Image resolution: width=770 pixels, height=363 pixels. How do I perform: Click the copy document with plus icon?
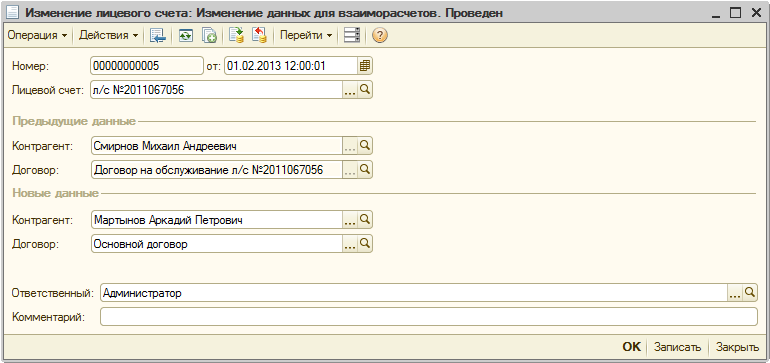pyautogui.click(x=210, y=36)
